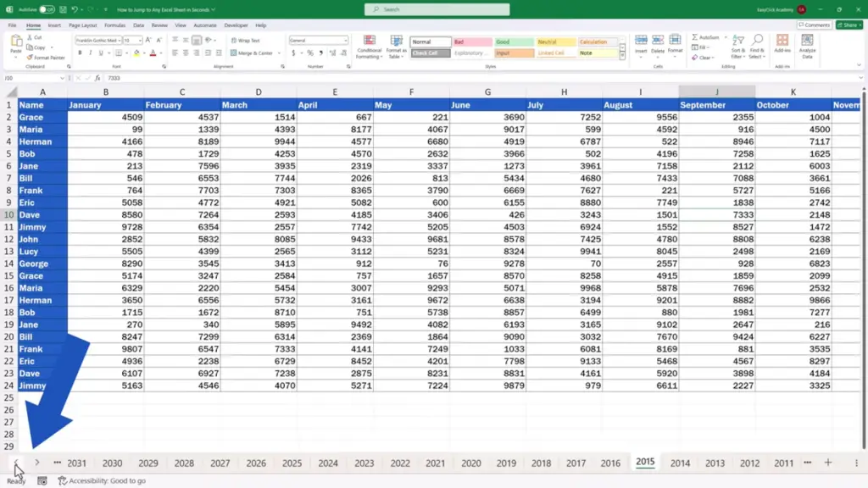This screenshot has width=868, height=488.
Task: Click the Fill Color bucket swatch
Action: pyautogui.click(x=136, y=53)
